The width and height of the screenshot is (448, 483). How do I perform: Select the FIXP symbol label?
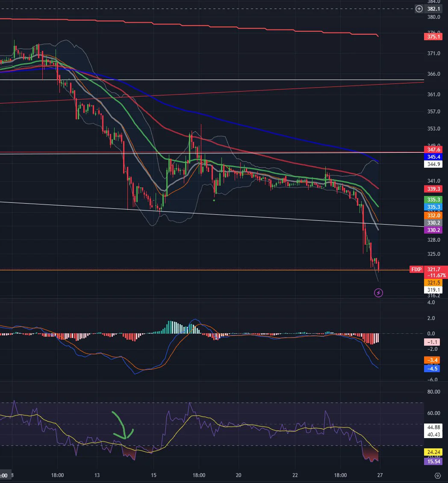point(416,269)
